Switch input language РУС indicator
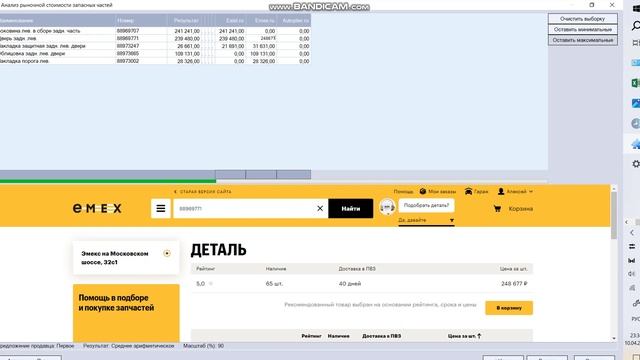The width and height of the screenshot is (640, 360). (636, 319)
